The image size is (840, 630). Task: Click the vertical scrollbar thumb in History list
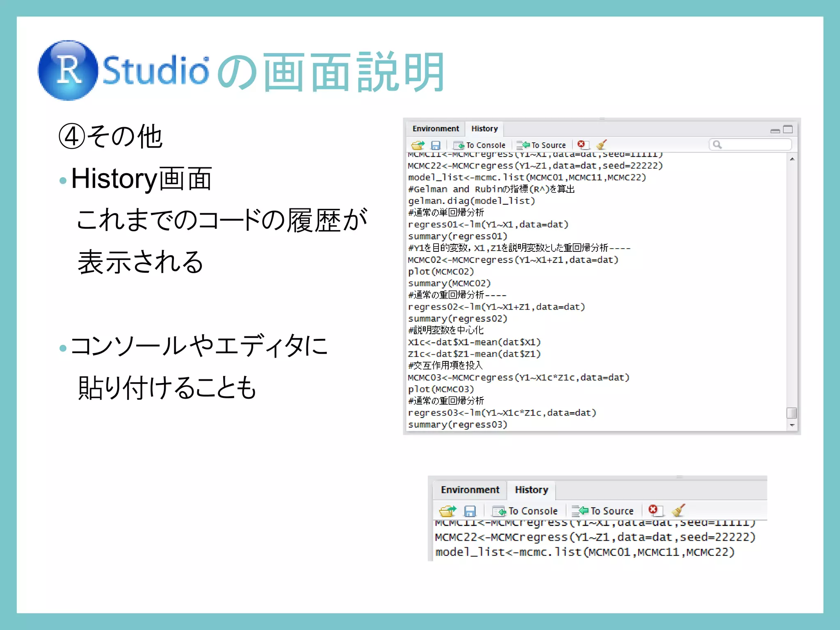792,413
